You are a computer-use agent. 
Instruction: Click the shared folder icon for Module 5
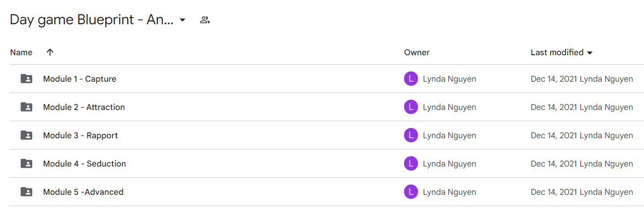point(26,192)
